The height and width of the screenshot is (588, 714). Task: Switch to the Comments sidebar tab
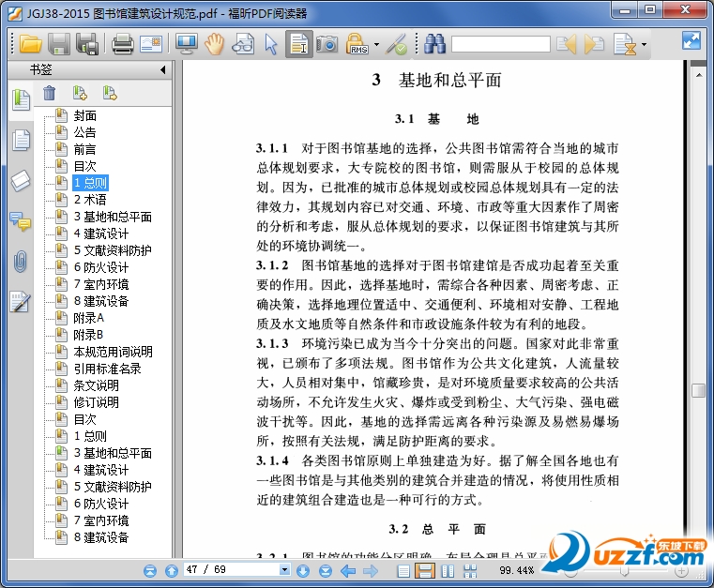[x=21, y=221]
